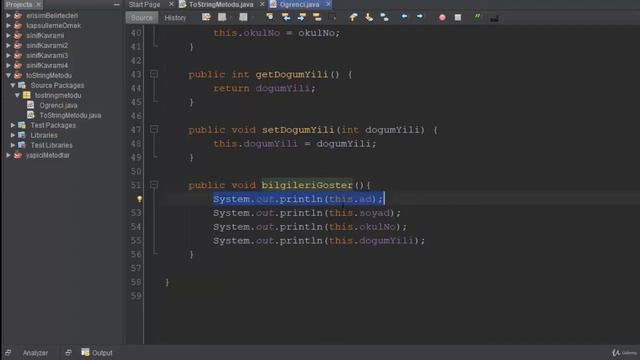
Task: Collapse the bilgileriGoster method fold
Action: coord(154,184)
